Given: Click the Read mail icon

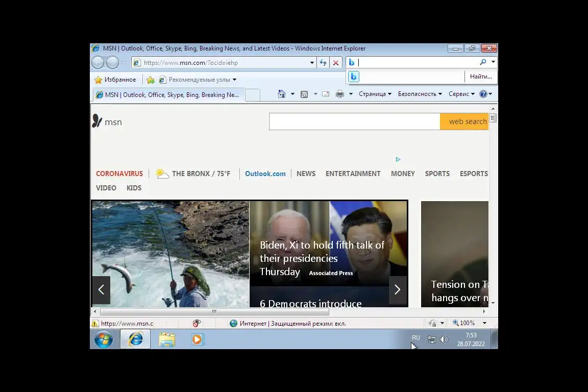Looking at the screenshot, I should [x=326, y=94].
